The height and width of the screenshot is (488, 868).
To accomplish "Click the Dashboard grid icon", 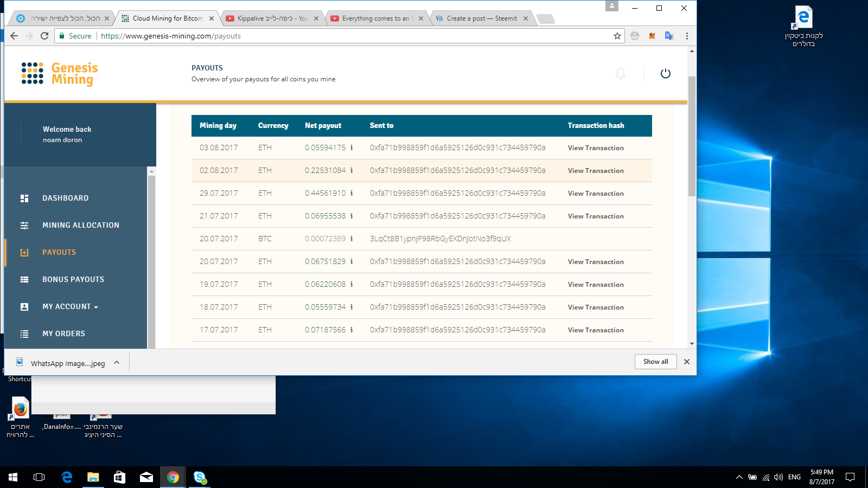I will click(24, 198).
